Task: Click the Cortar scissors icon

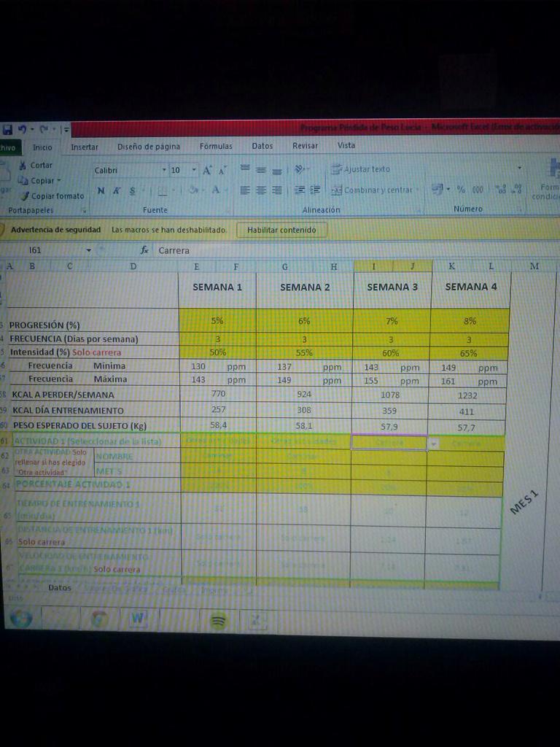Action: pos(22,166)
